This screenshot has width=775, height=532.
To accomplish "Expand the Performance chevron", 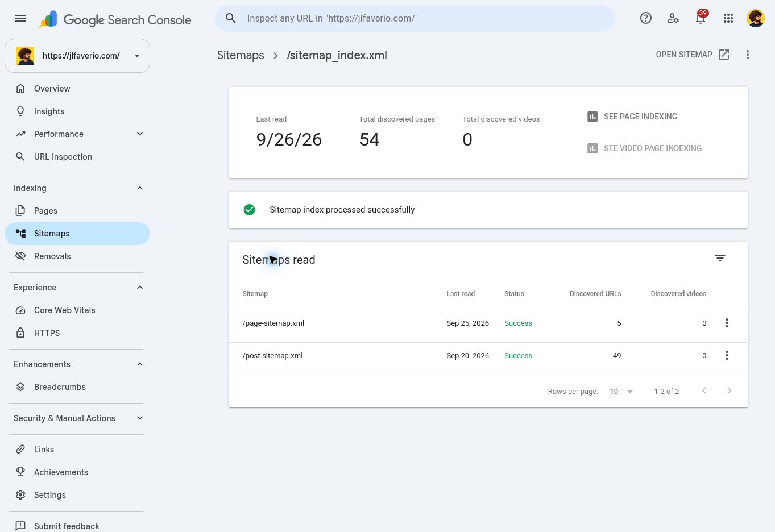I will tap(140, 134).
